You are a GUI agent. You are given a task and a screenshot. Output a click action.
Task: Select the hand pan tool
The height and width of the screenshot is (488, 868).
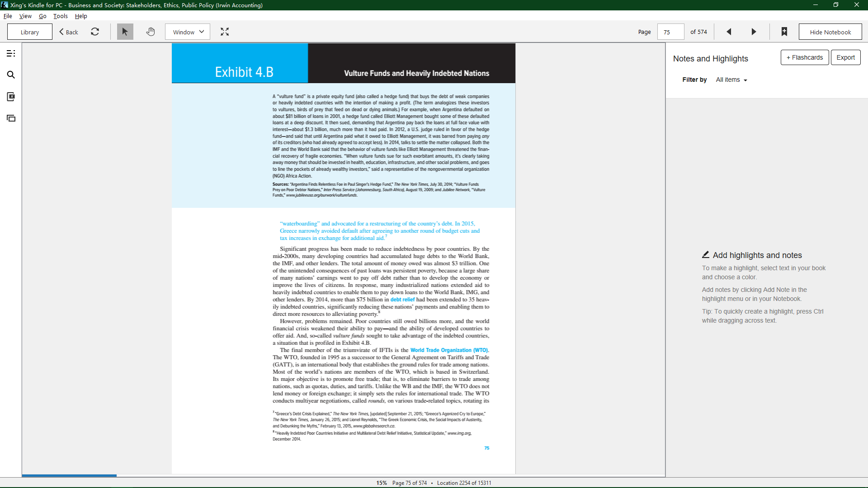click(151, 32)
